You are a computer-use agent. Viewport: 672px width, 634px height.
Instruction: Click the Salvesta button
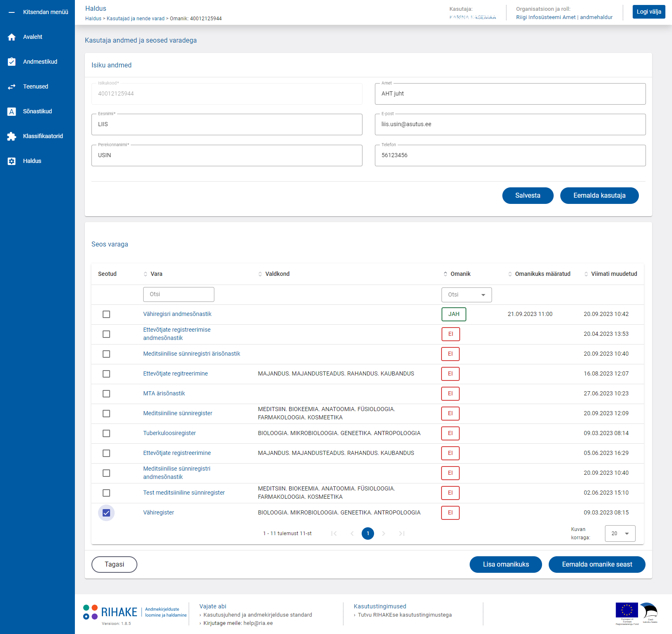(528, 196)
